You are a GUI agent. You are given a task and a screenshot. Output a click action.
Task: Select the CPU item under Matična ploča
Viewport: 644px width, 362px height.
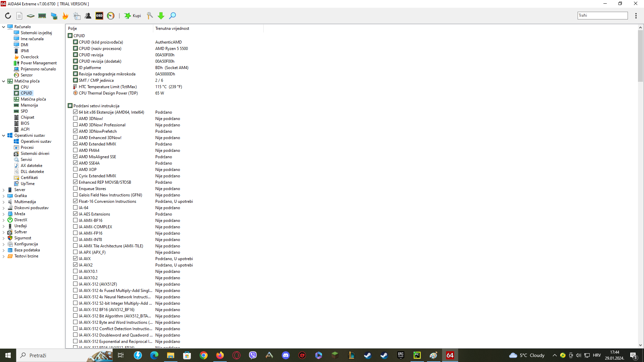tap(24, 87)
